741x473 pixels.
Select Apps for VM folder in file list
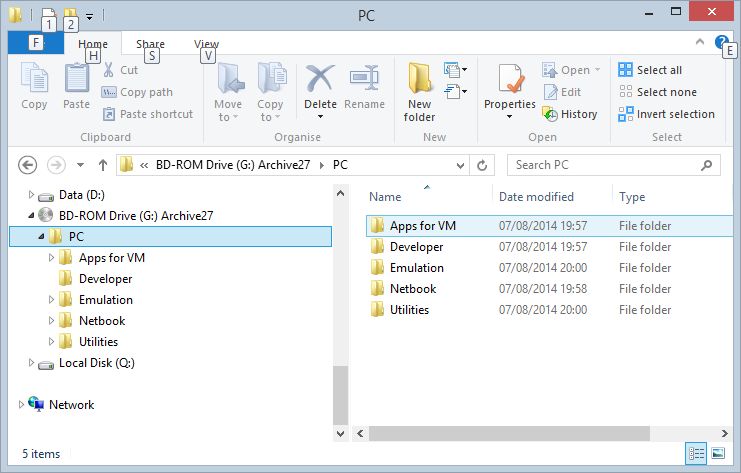(x=549, y=226)
